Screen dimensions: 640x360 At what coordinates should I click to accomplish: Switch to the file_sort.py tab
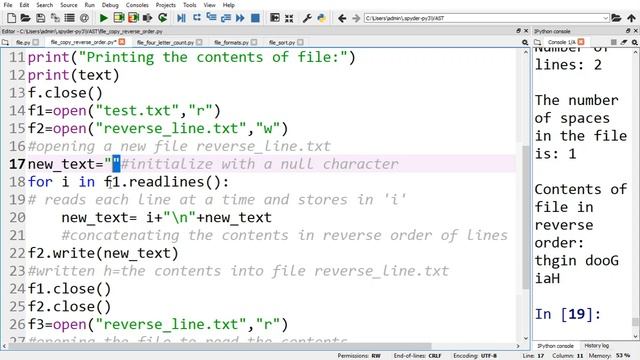[282, 42]
